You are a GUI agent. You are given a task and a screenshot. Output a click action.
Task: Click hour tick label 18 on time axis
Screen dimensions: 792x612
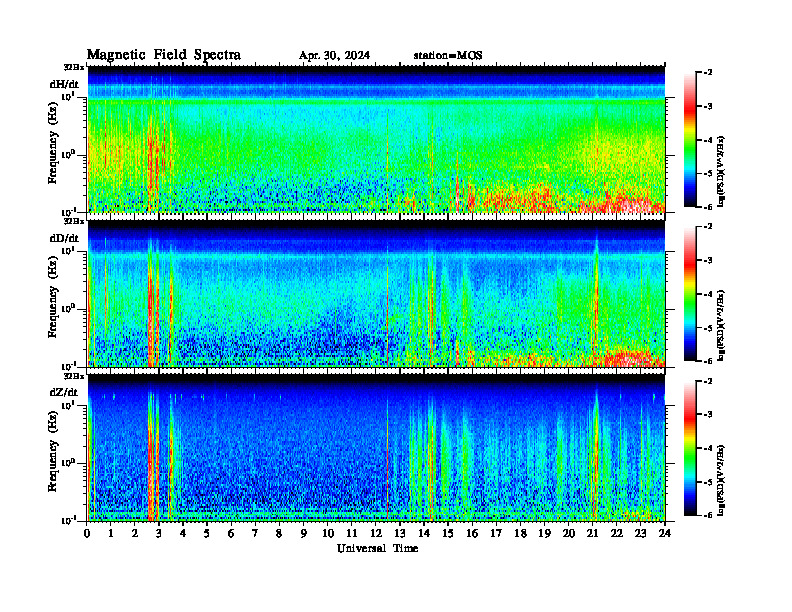[x=520, y=533]
